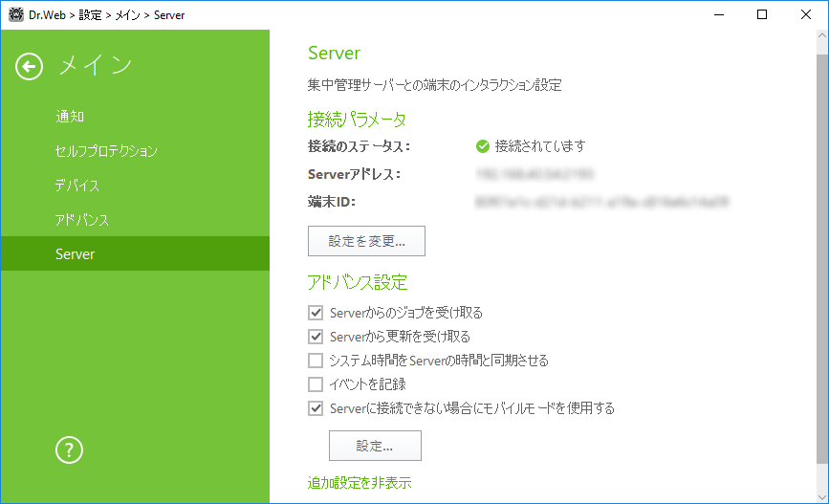Click the scrollbar down arrow
The width and height of the screenshot is (829, 504).
pos(822,497)
